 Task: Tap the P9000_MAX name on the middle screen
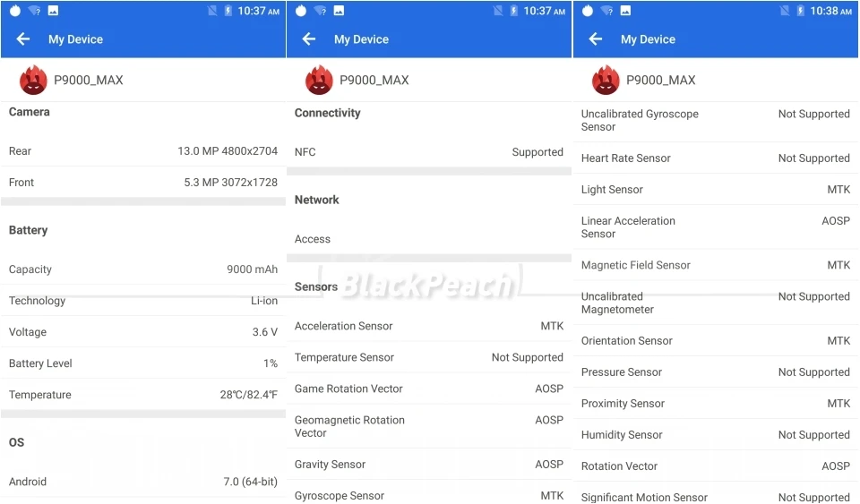374,80
